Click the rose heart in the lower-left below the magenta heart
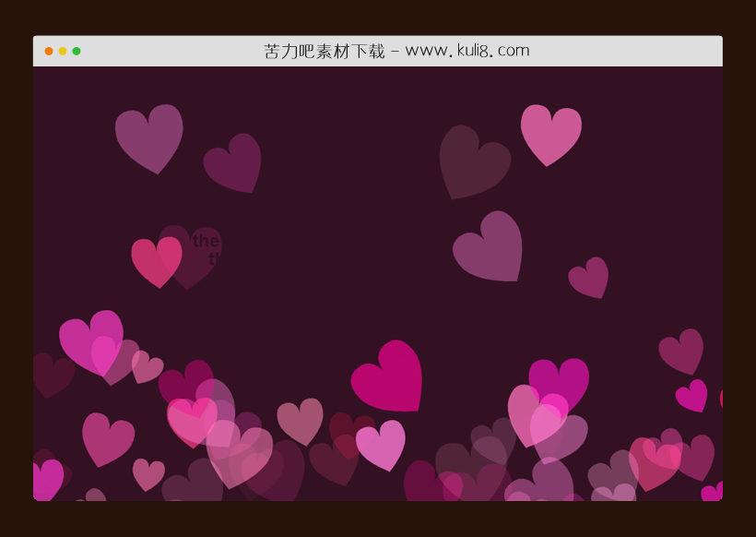 tap(107, 437)
